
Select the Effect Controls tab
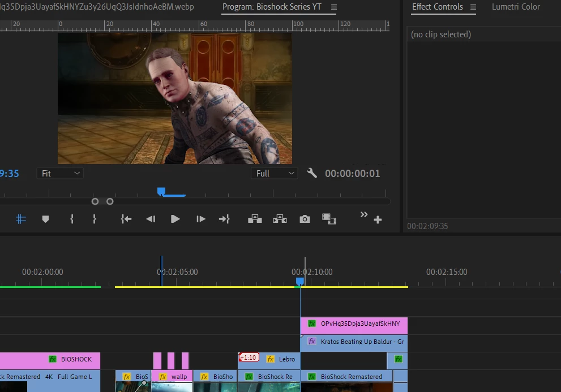(437, 7)
